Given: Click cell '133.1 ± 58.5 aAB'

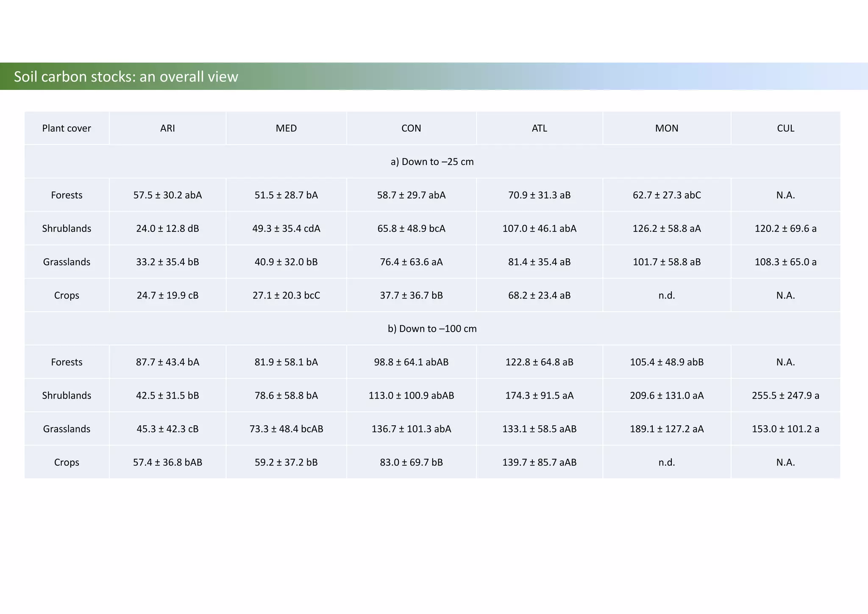Looking at the screenshot, I should [540, 429].
